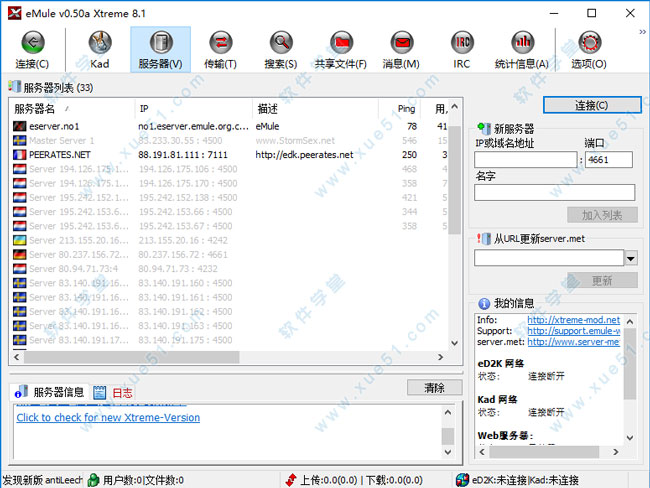Click the server list vertical scrollbar thumb
Screen dimensions: 650x488
455,180
